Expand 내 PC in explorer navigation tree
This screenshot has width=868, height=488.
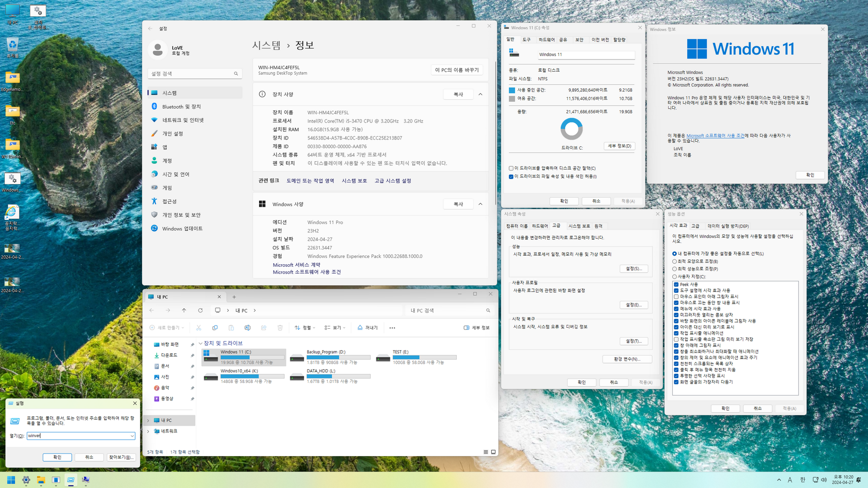149,420
